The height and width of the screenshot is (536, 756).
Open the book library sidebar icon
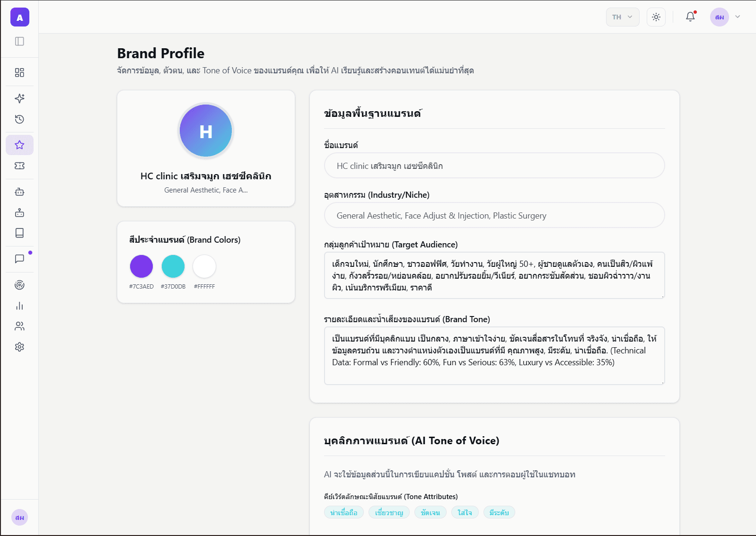tap(19, 233)
